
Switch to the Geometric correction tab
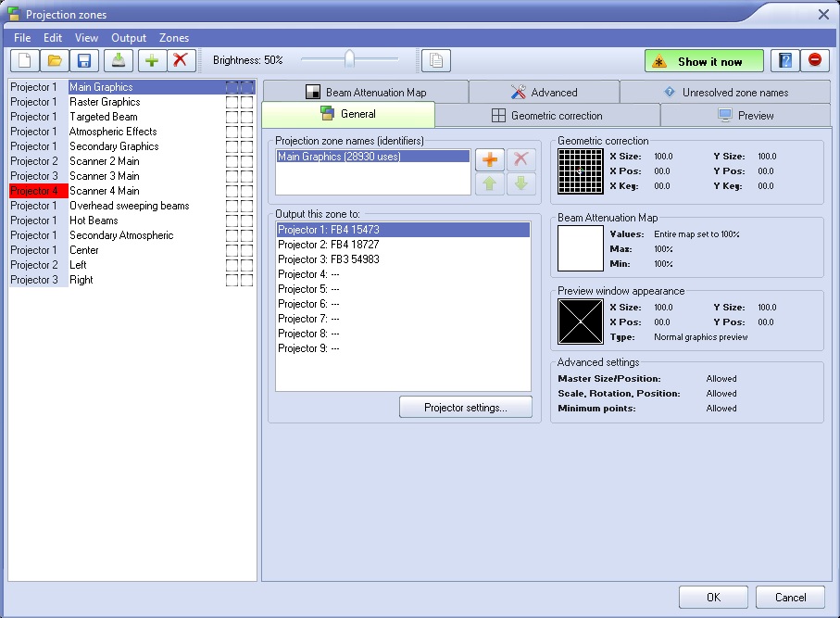click(x=546, y=116)
